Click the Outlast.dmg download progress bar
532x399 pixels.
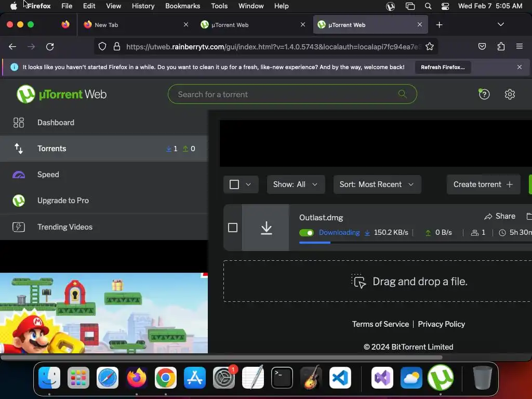pyautogui.click(x=415, y=243)
